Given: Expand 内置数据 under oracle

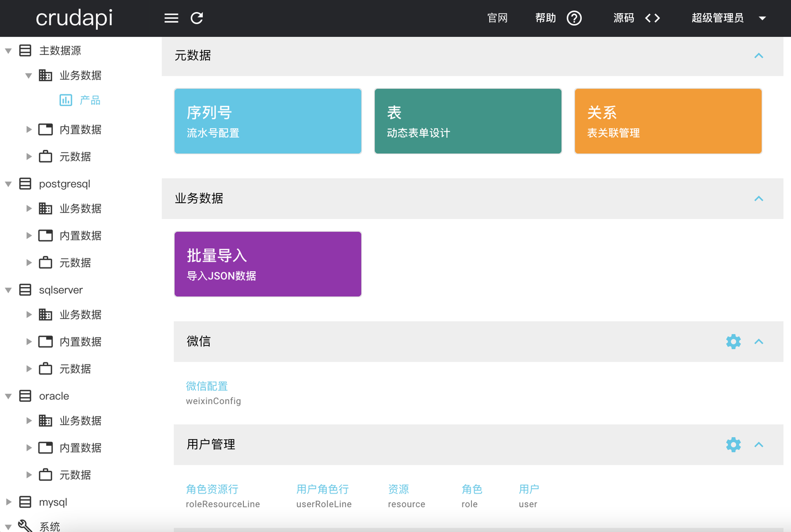Looking at the screenshot, I should click(29, 447).
